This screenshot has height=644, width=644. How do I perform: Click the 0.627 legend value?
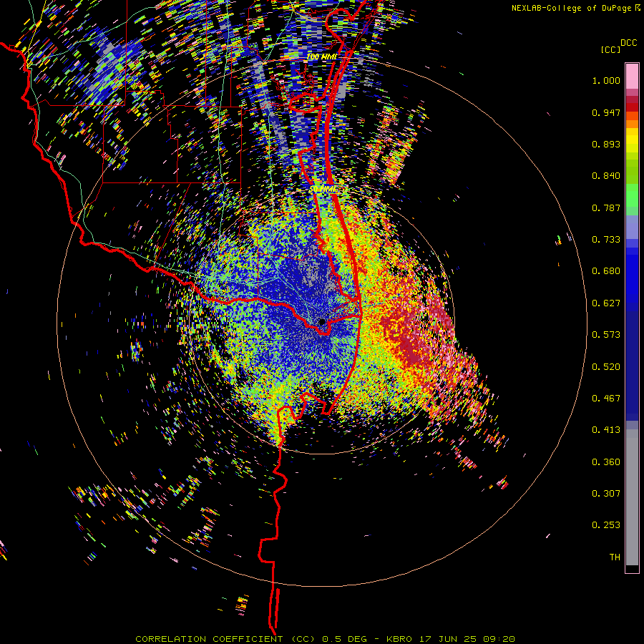[x=606, y=303]
